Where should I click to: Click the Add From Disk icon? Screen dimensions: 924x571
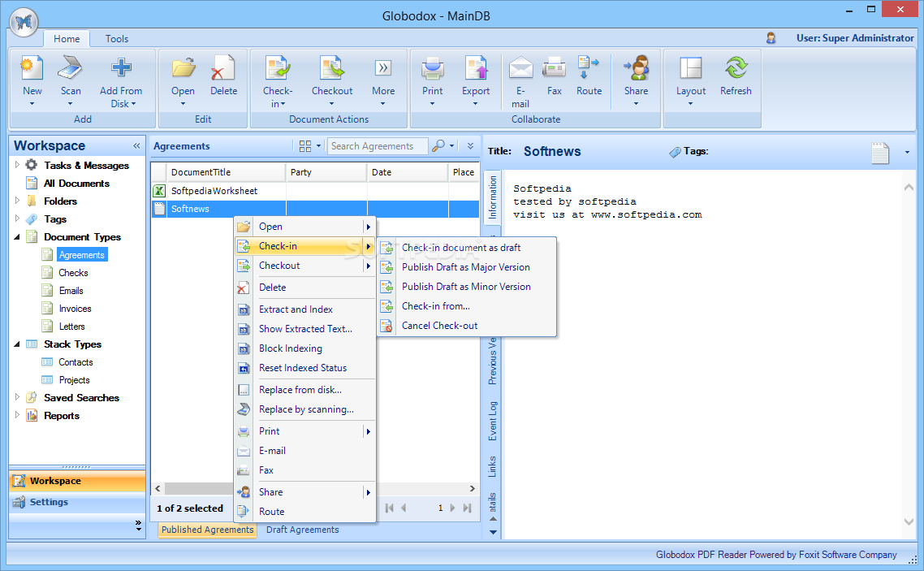121,68
